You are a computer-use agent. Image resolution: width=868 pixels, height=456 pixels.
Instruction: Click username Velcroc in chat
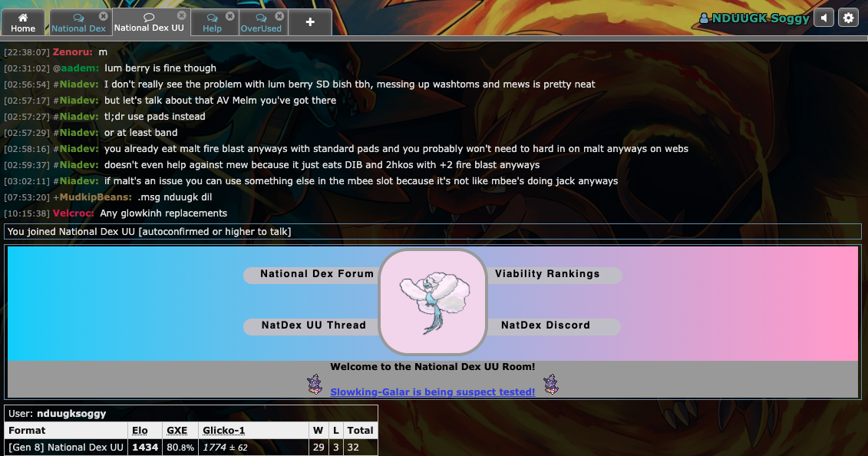73,213
